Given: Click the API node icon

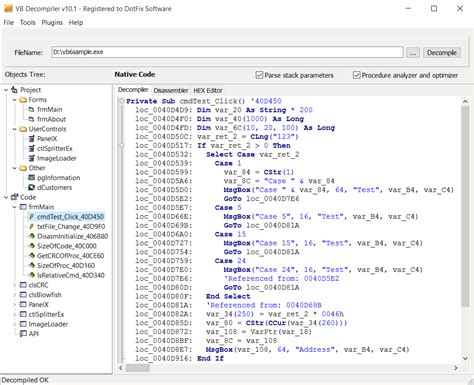Looking at the screenshot, I should (x=23, y=334).
